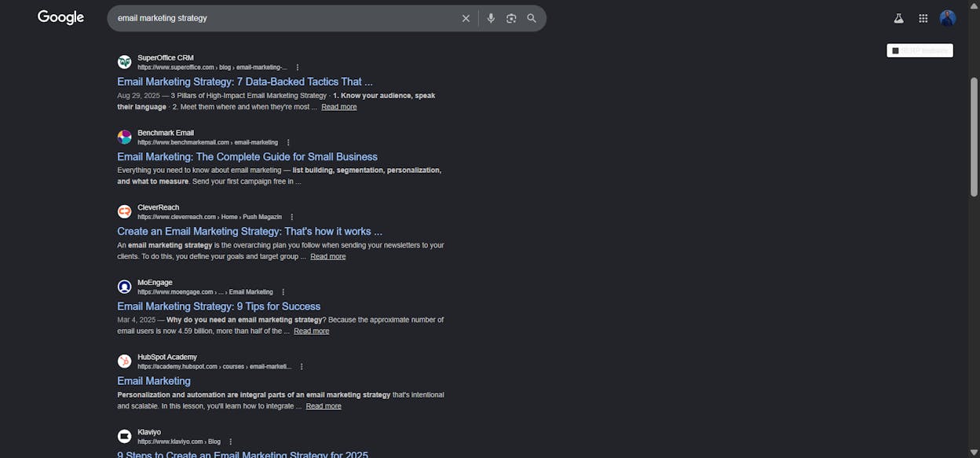Click the SuperOffice CRM favicon
Screen dimensions: 980x458
[125, 62]
